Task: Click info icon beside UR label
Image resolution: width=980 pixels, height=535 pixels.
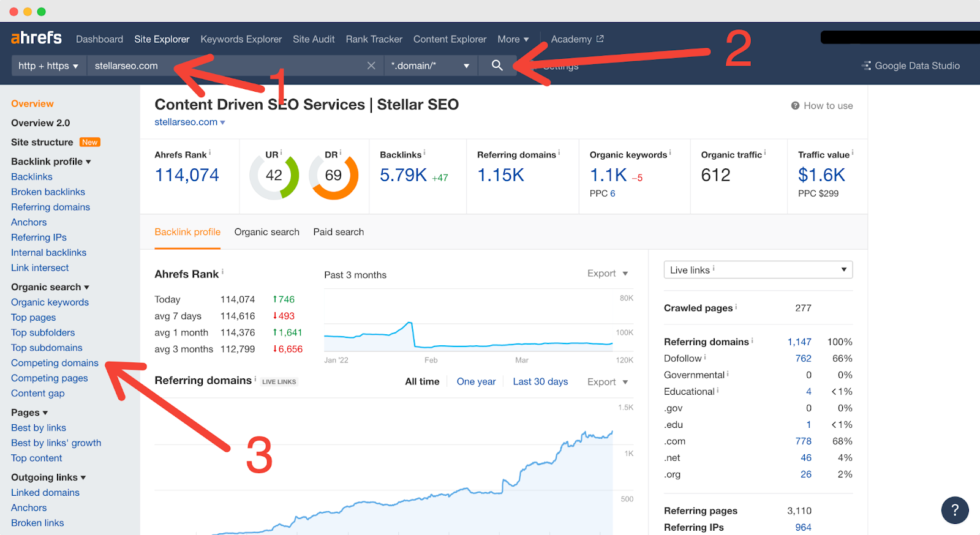Action: coord(281,153)
